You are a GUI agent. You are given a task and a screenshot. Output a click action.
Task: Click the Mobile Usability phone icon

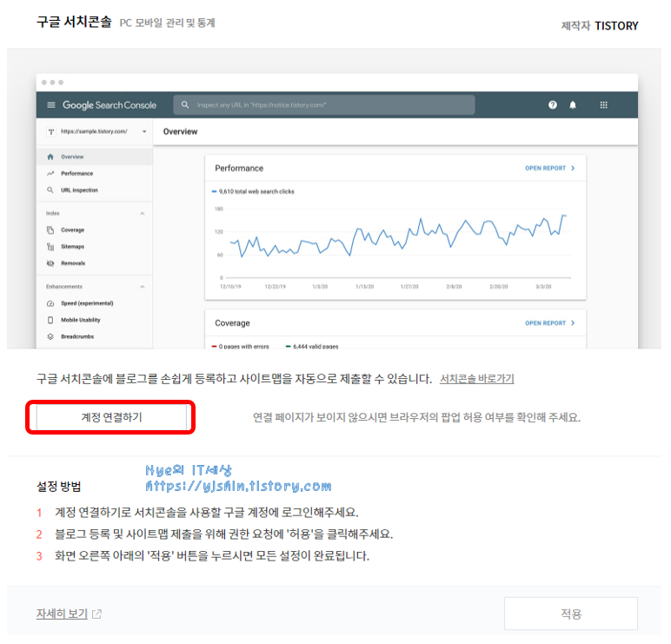pyautogui.click(x=50, y=320)
